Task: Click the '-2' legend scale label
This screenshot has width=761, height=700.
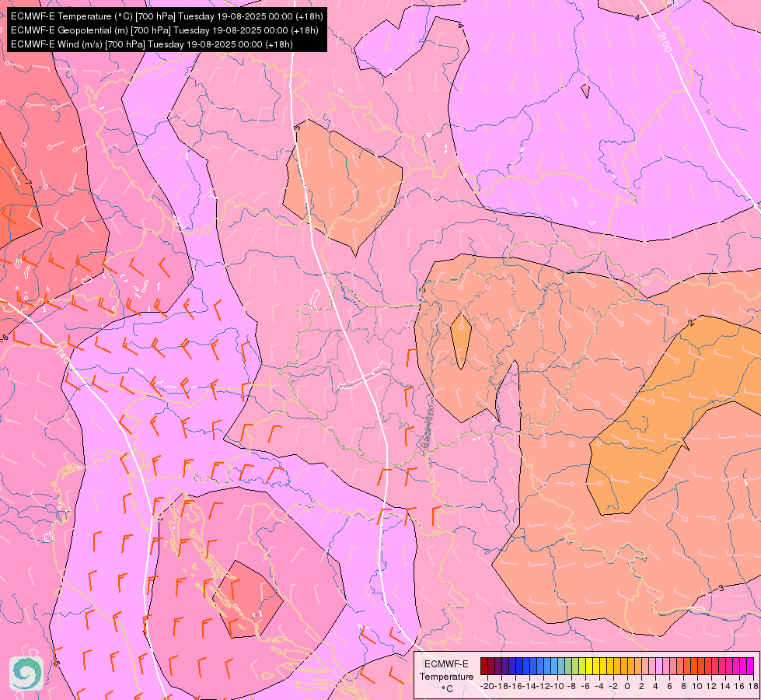Action: 613,687
